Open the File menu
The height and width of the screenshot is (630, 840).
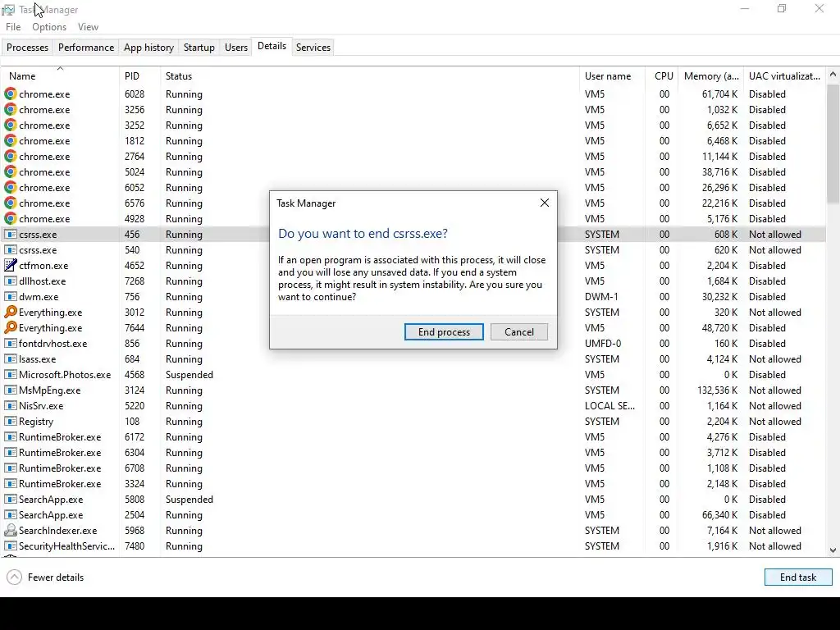point(13,27)
